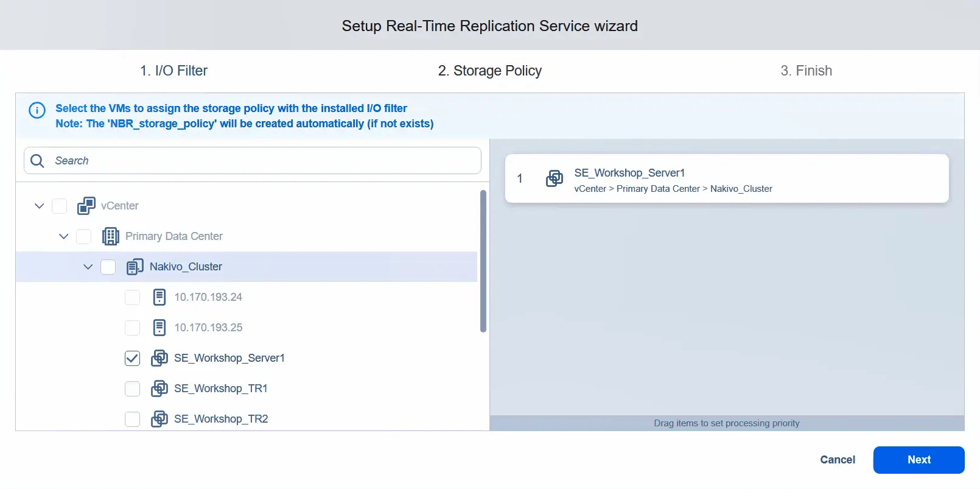Select the SE_Workshop_Server1 card in priority list
Image resolution: width=980 pixels, height=489 pixels.
point(727,178)
